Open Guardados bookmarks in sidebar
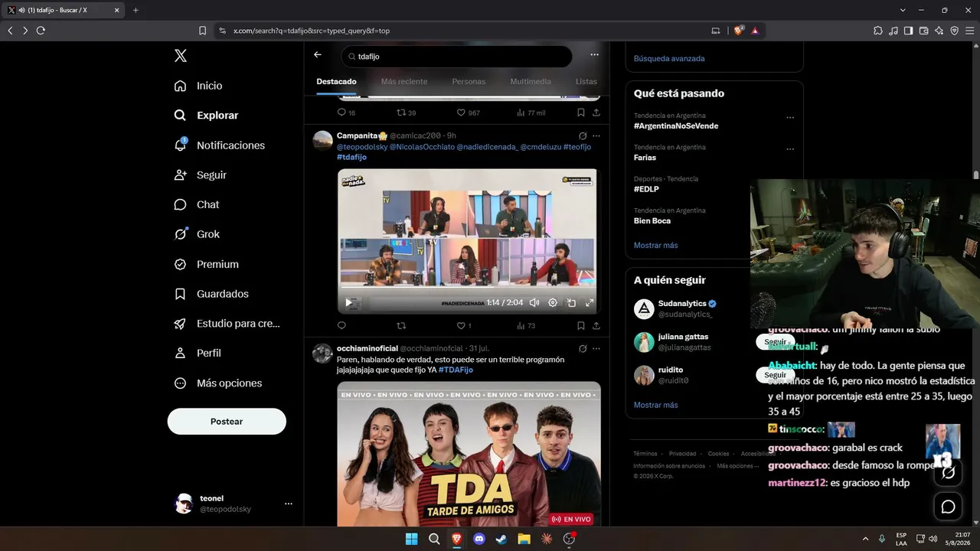This screenshot has height=551, width=980. 211,294
